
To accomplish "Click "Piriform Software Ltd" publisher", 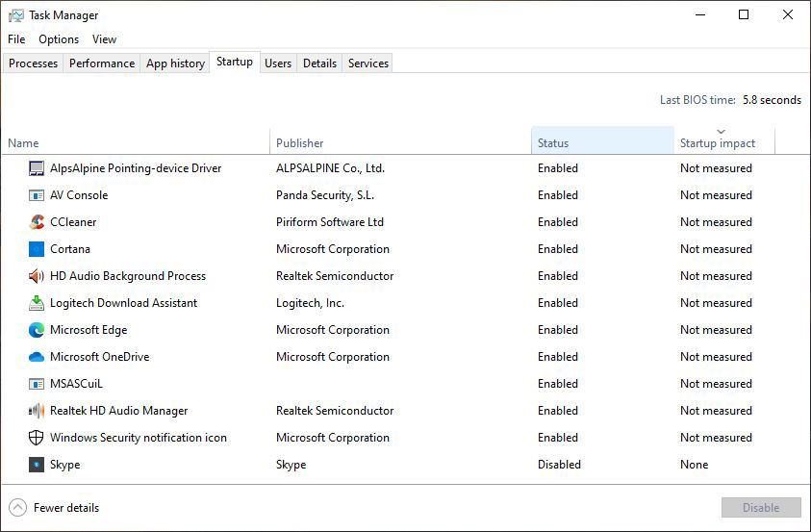I will 330,222.
